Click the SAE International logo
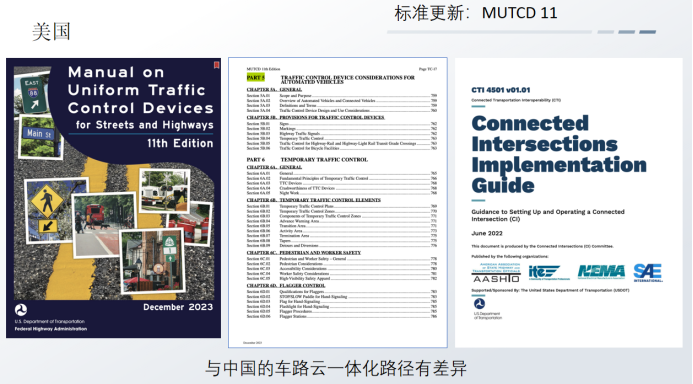Viewport: 693px width, 384px height. tap(648, 273)
